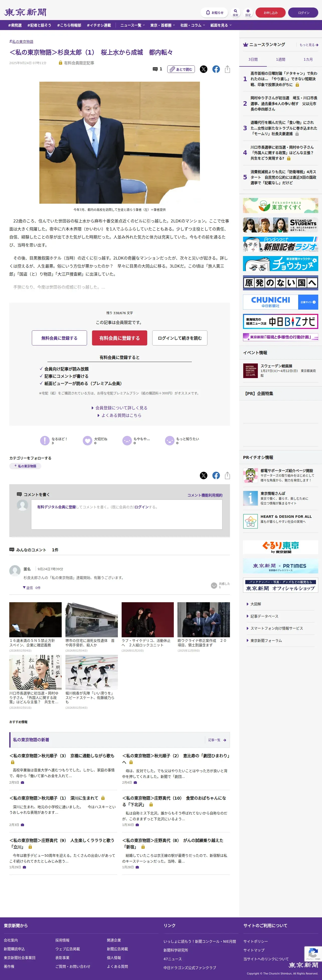The width and height of the screenshot is (322, 980).
Task: Open the #記者と話そう nav tag
Action: coord(39,25)
